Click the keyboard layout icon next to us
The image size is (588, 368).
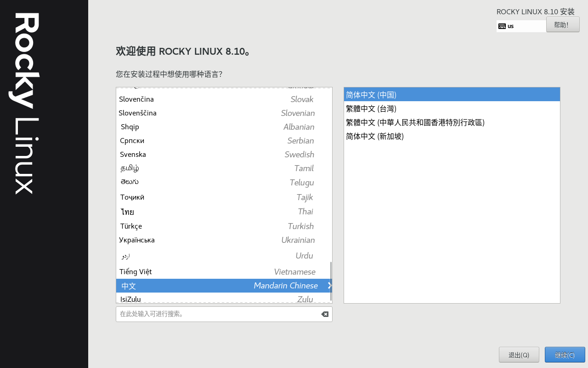(502, 26)
